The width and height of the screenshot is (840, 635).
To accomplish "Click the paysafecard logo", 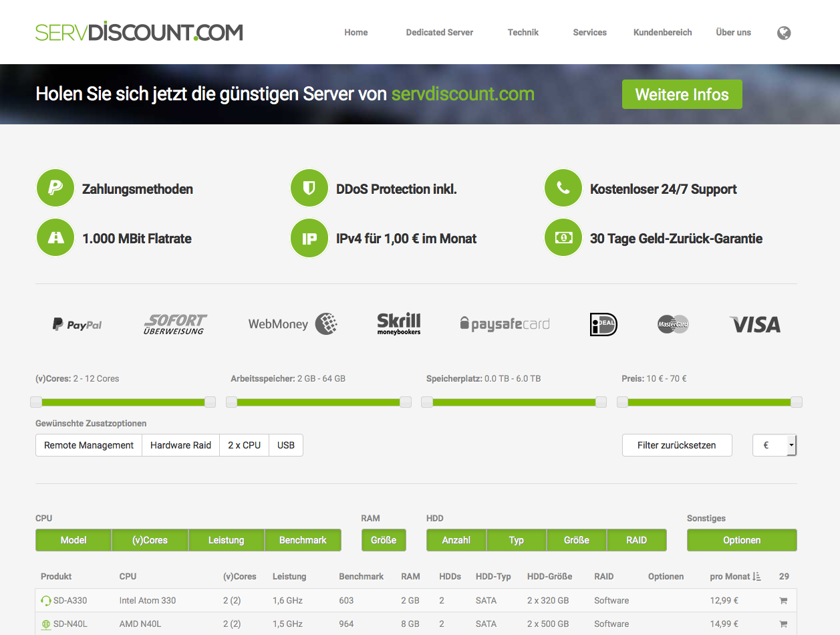I will (x=505, y=324).
